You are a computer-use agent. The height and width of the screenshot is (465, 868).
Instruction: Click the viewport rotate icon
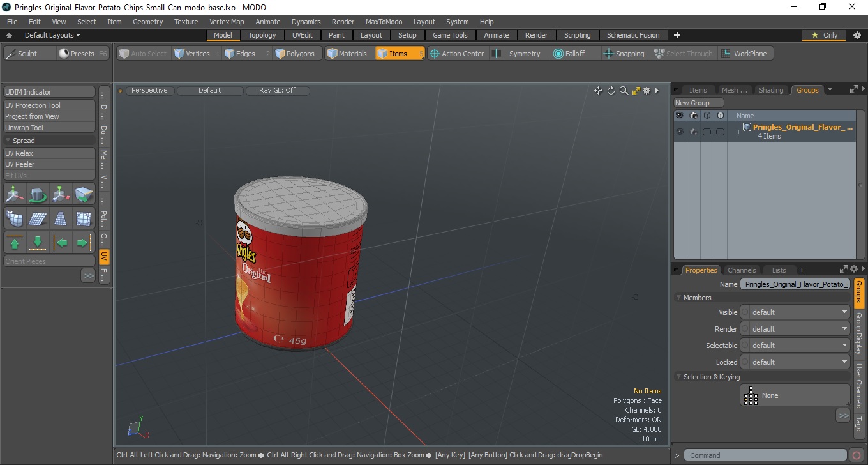[611, 91]
